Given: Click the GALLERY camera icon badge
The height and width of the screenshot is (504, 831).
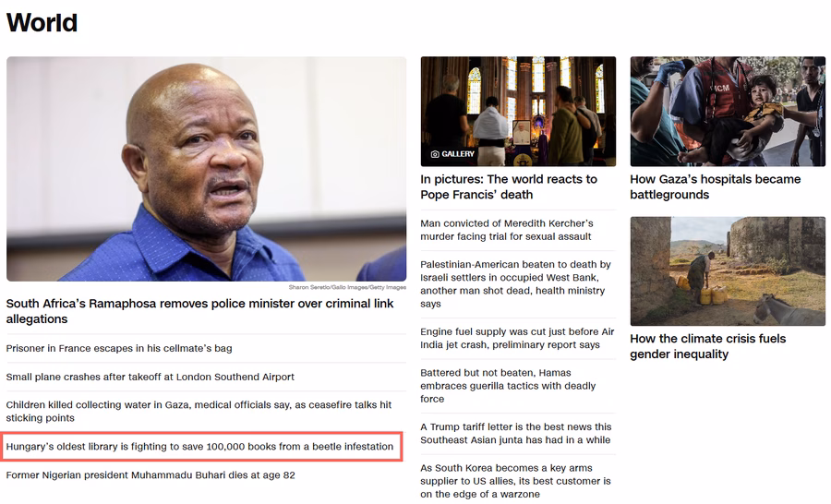Looking at the screenshot, I should point(452,153).
